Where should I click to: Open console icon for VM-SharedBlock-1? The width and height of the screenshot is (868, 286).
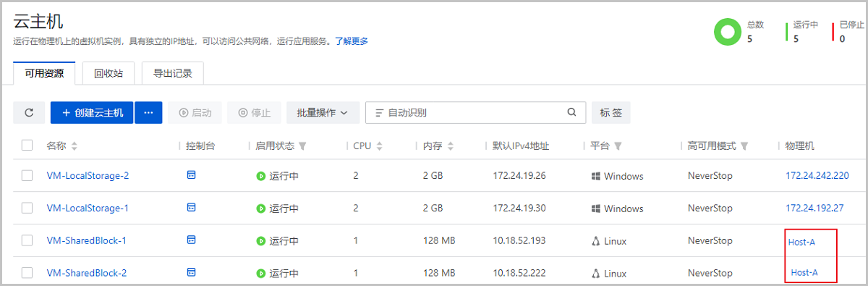pyautogui.click(x=192, y=240)
